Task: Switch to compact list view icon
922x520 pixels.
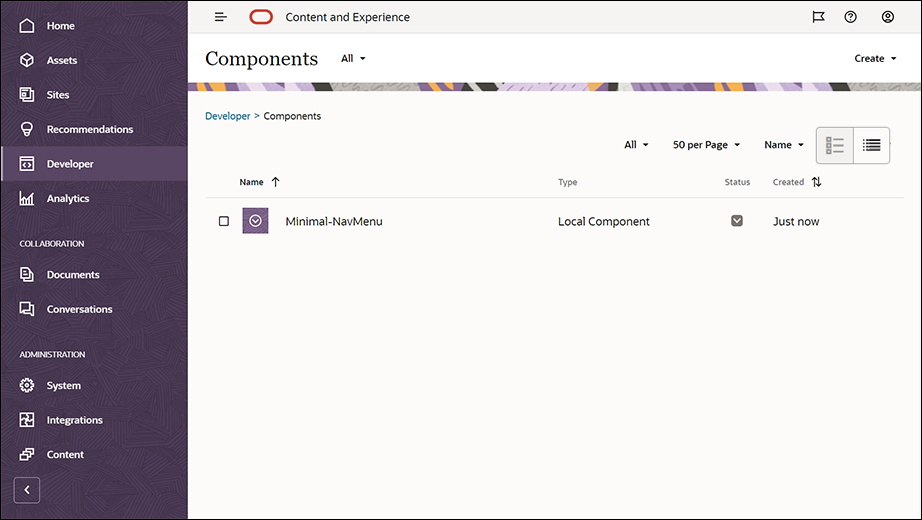Action: (x=871, y=145)
